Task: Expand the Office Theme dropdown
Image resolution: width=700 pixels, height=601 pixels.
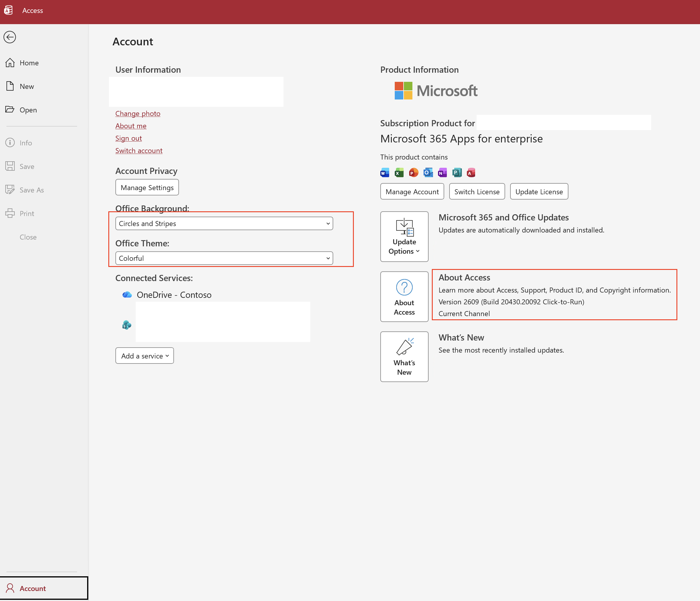Action: point(224,258)
